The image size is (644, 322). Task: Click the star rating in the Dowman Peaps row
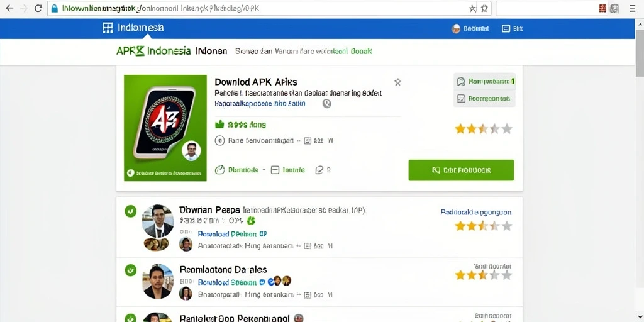coord(484,226)
